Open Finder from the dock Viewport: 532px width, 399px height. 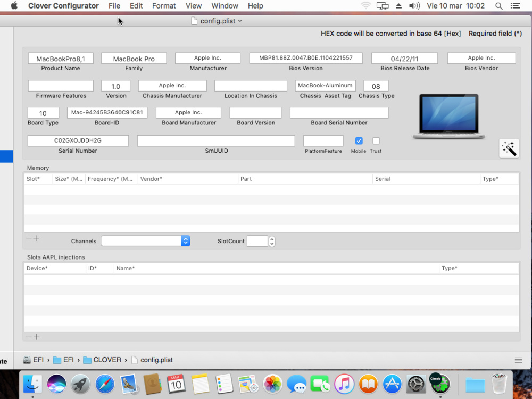point(32,385)
